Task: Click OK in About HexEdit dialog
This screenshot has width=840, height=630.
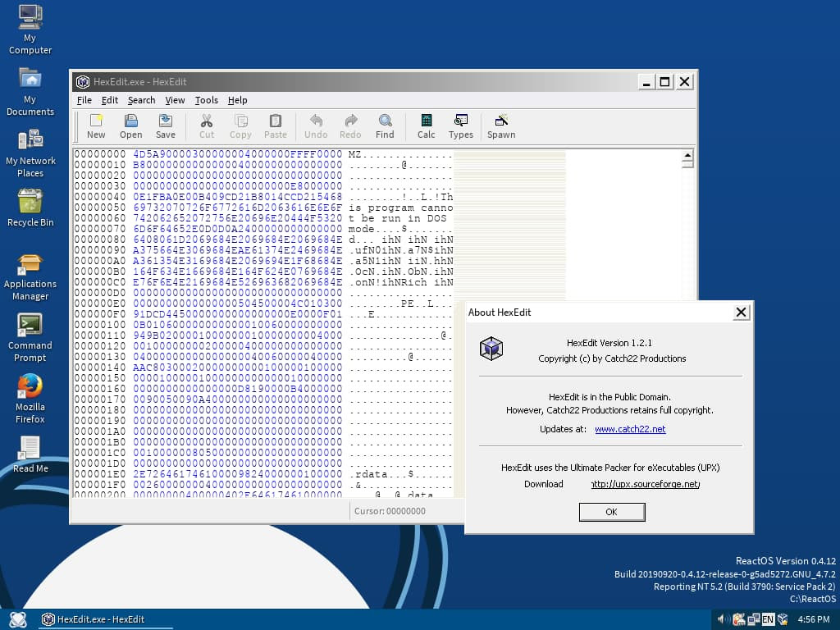Action: [x=612, y=512]
